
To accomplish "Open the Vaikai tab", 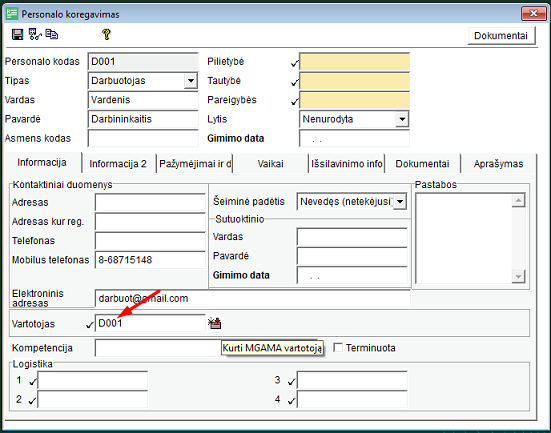I will click(x=270, y=164).
